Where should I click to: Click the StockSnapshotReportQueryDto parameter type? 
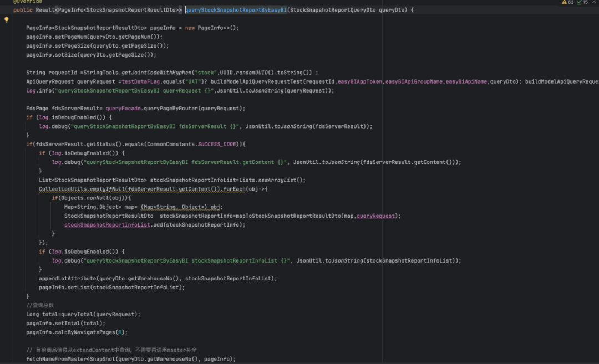point(333,10)
